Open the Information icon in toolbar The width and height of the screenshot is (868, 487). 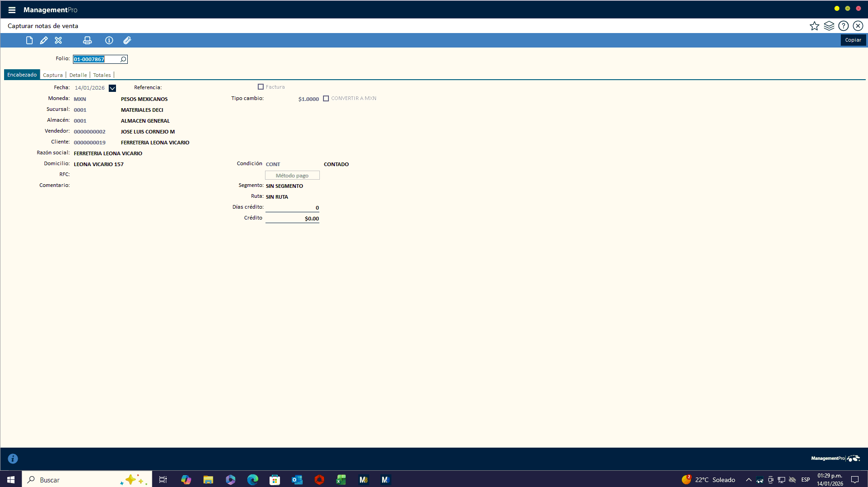tap(109, 40)
